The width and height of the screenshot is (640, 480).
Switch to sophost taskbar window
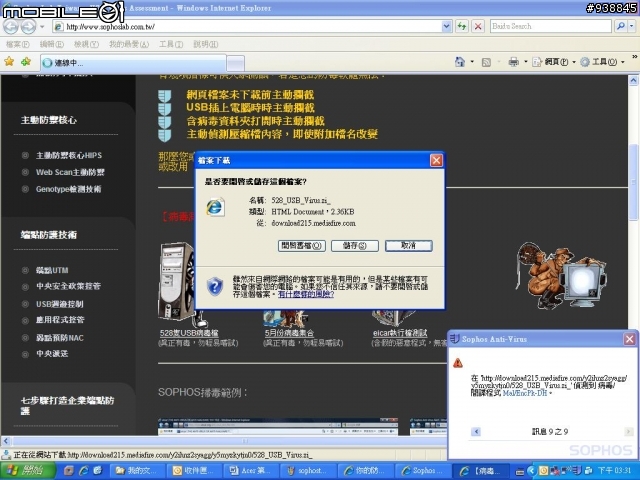(308, 471)
